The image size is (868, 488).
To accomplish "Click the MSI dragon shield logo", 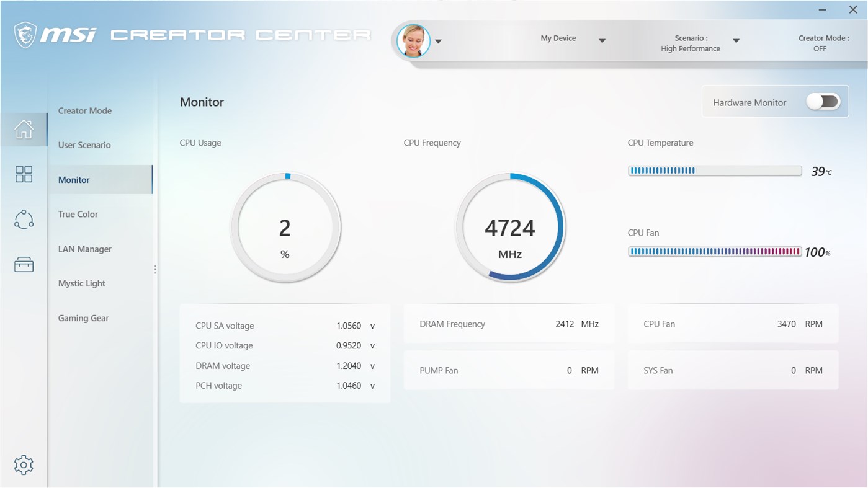I will [x=26, y=34].
